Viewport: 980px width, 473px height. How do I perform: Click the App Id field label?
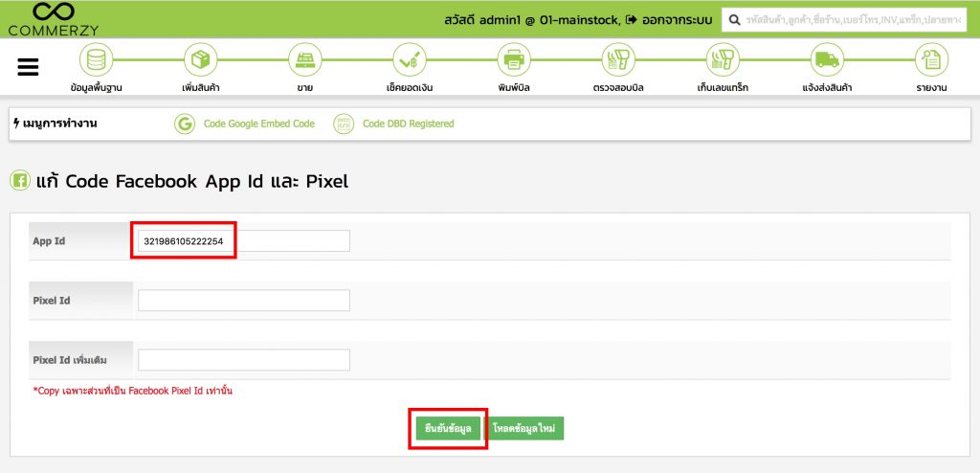[49, 241]
